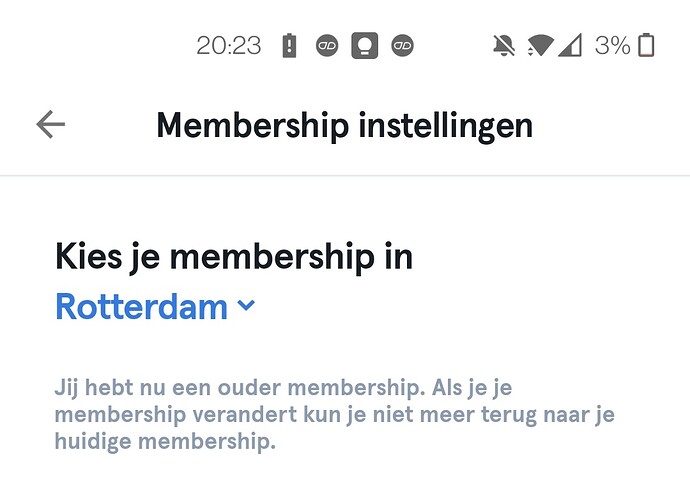
Task: Tap the battery alert status icon
Action: pos(289,45)
